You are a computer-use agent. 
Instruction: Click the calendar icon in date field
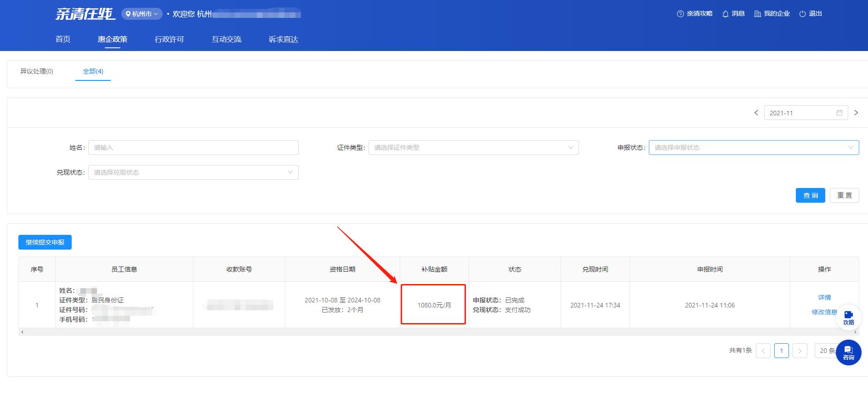(840, 113)
